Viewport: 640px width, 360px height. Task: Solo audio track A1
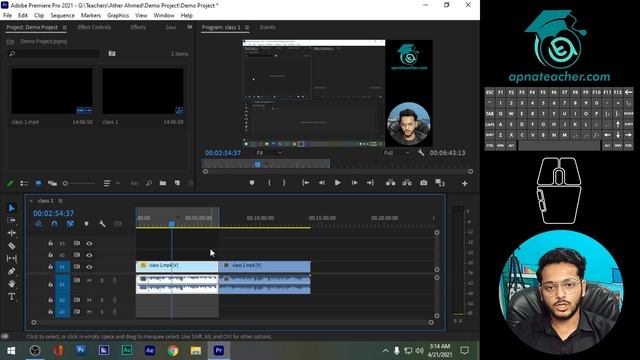tap(102, 280)
